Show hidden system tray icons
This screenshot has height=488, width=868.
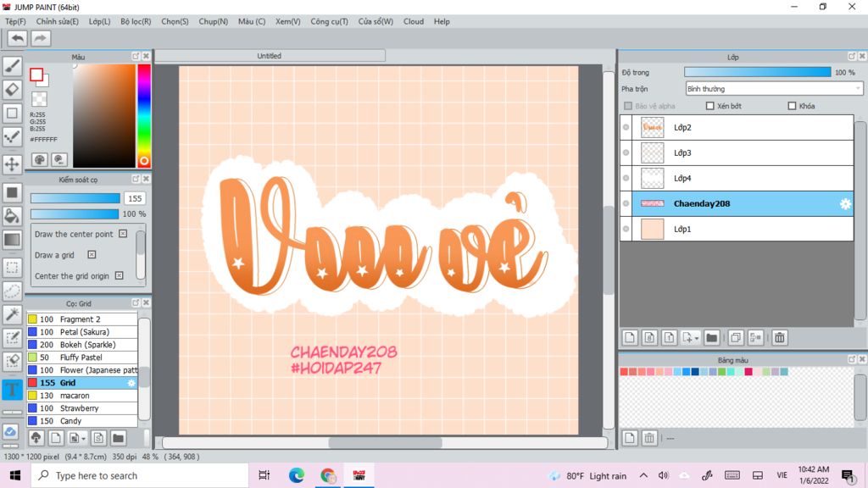(x=643, y=475)
